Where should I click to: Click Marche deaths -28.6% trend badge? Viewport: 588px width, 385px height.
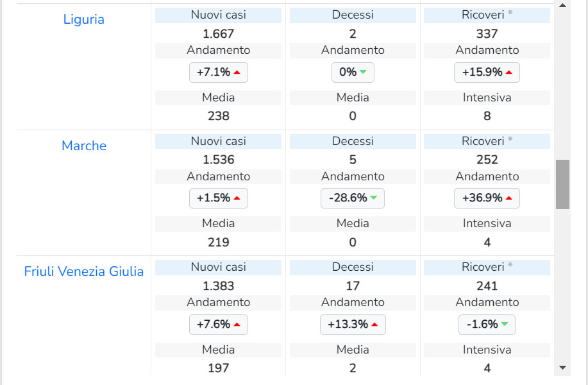[353, 198]
